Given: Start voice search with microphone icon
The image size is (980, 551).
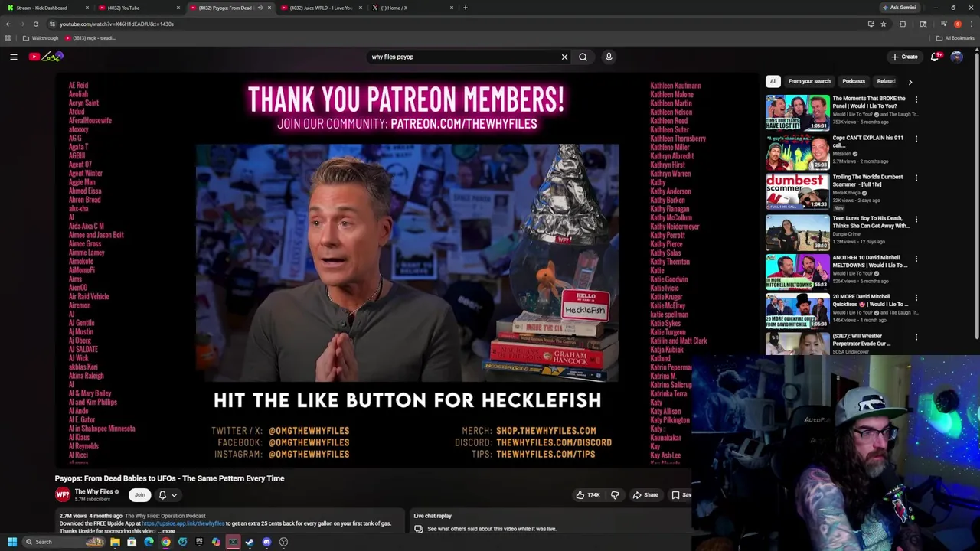Looking at the screenshot, I should [x=609, y=57].
